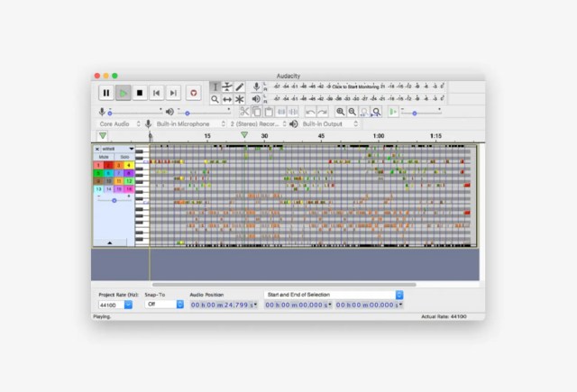This screenshot has height=392, width=577.
Task: Click the selection start time field
Action: tap(298, 305)
